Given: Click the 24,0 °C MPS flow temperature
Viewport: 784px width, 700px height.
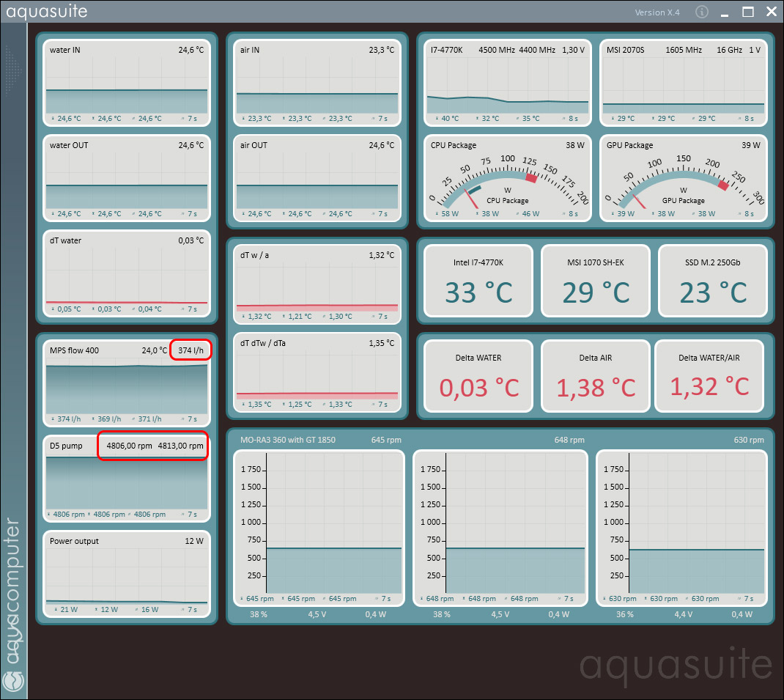Looking at the screenshot, I should [155, 350].
